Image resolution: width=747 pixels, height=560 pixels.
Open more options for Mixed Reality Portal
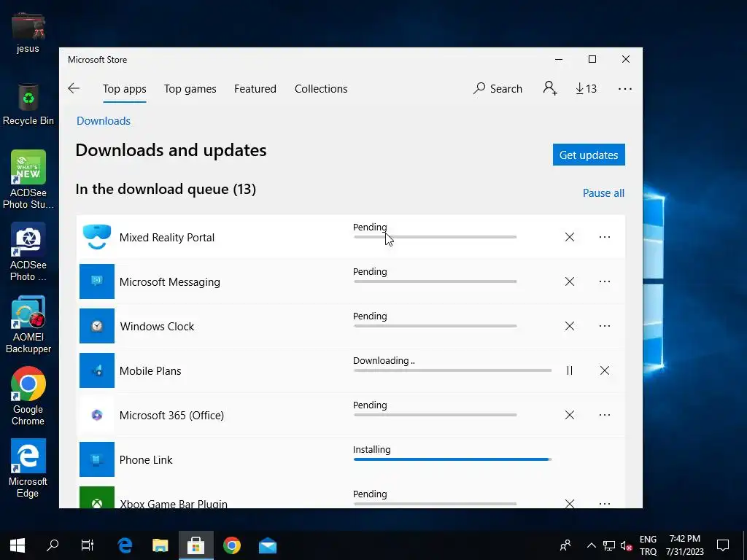pyautogui.click(x=605, y=237)
